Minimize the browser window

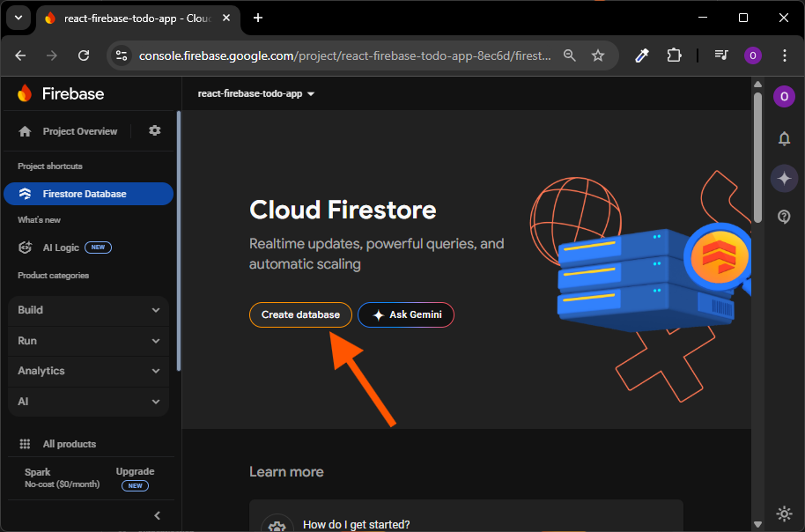point(703,18)
